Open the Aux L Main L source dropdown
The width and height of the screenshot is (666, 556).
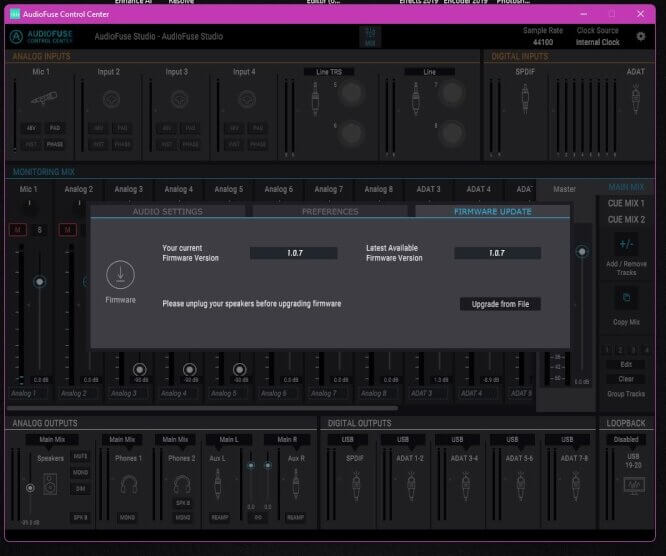click(229, 440)
